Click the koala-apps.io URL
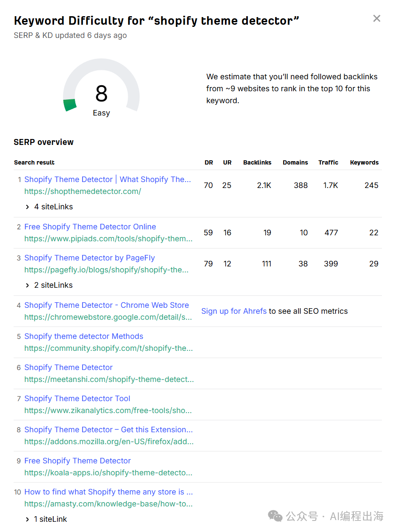The width and height of the screenshot is (396, 532). [x=108, y=473]
